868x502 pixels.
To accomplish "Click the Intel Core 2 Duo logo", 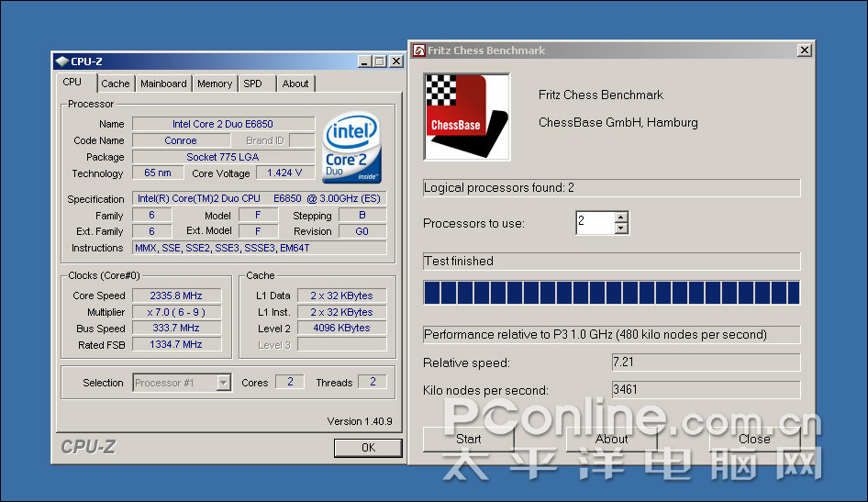I will [351, 148].
